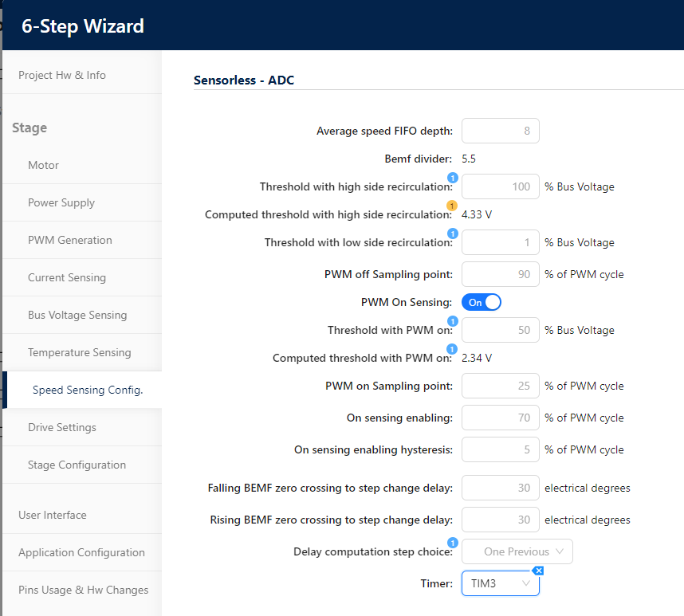Click the info icon next to Threshold with PWM on

click(x=453, y=321)
